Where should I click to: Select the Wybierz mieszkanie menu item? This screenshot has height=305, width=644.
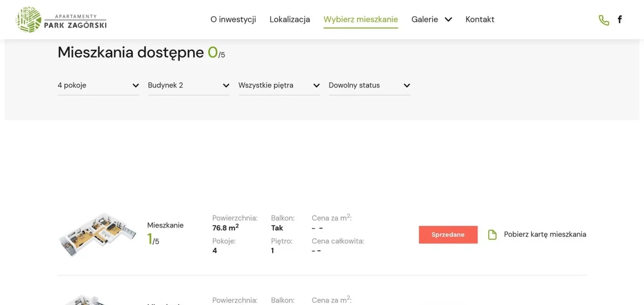(x=361, y=20)
